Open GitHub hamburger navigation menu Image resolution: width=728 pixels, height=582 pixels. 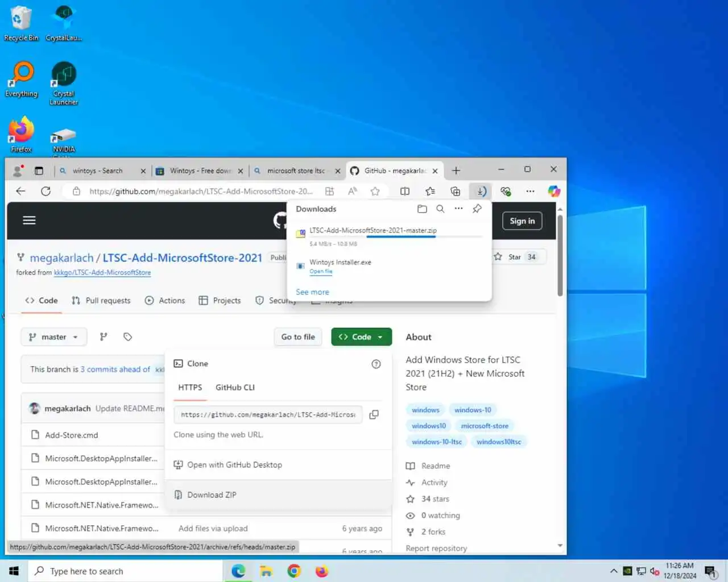pyautogui.click(x=29, y=221)
